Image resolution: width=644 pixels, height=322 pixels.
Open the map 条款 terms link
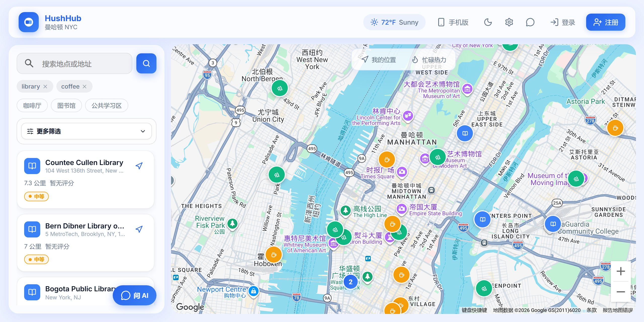(x=592, y=310)
